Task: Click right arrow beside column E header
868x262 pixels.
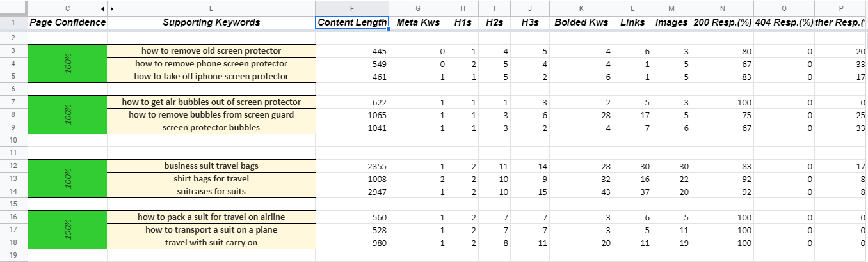Action: click(111, 9)
